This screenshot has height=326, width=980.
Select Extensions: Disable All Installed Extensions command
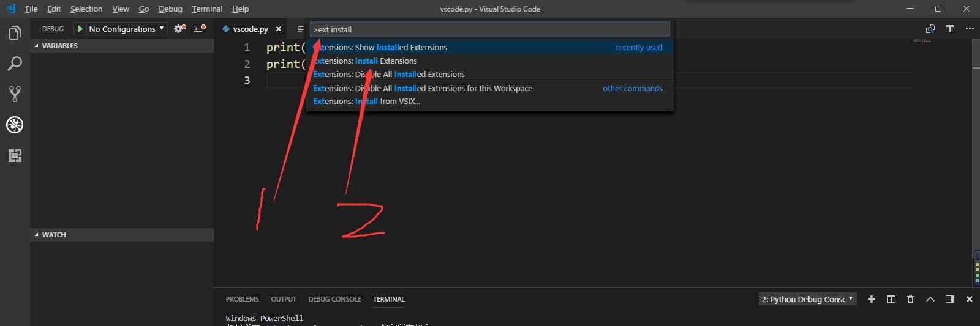click(x=490, y=74)
